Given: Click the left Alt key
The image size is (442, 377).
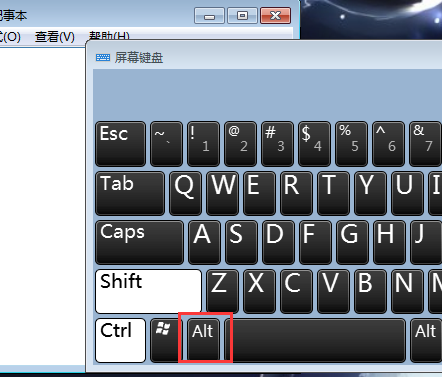Looking at the screenshot, I should tap(203, 340).
